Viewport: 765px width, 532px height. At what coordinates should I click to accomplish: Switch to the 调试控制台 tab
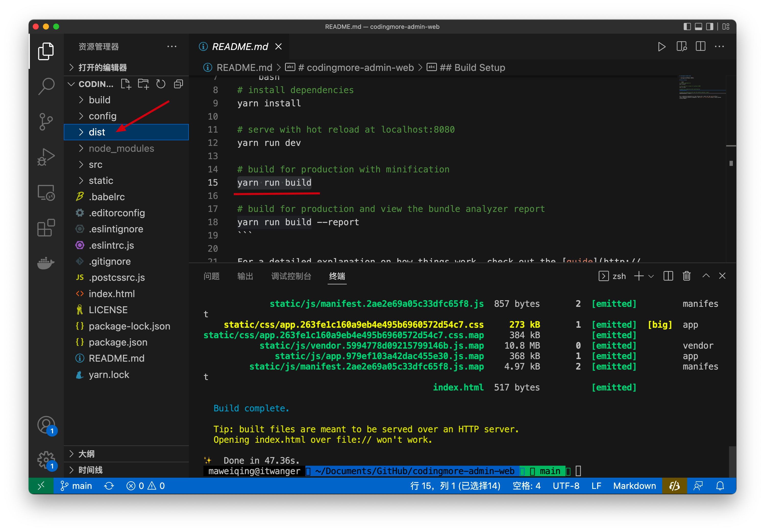[x=291, y=276]
